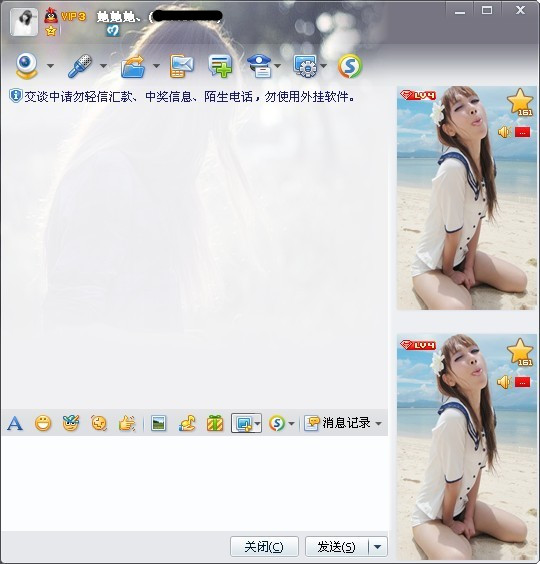Expand the screenshot options dropdown arrow
This screenshot has width=540, height=564.
[x=257, y=423]
